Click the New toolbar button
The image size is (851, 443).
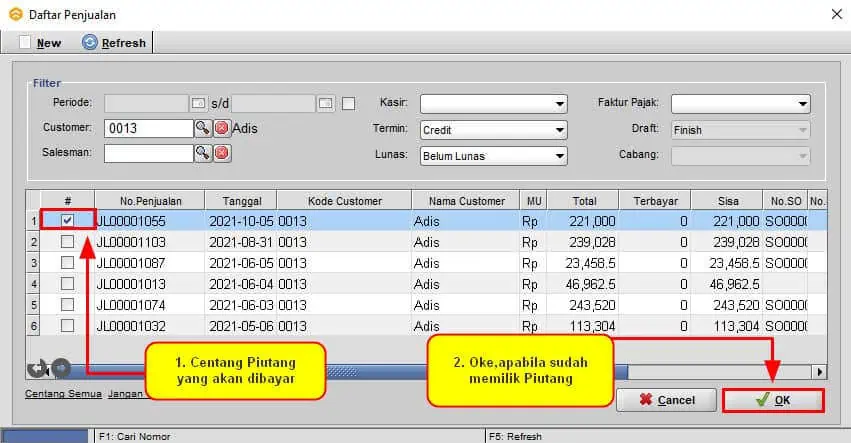pyautogui.click(x=40, y=43)
